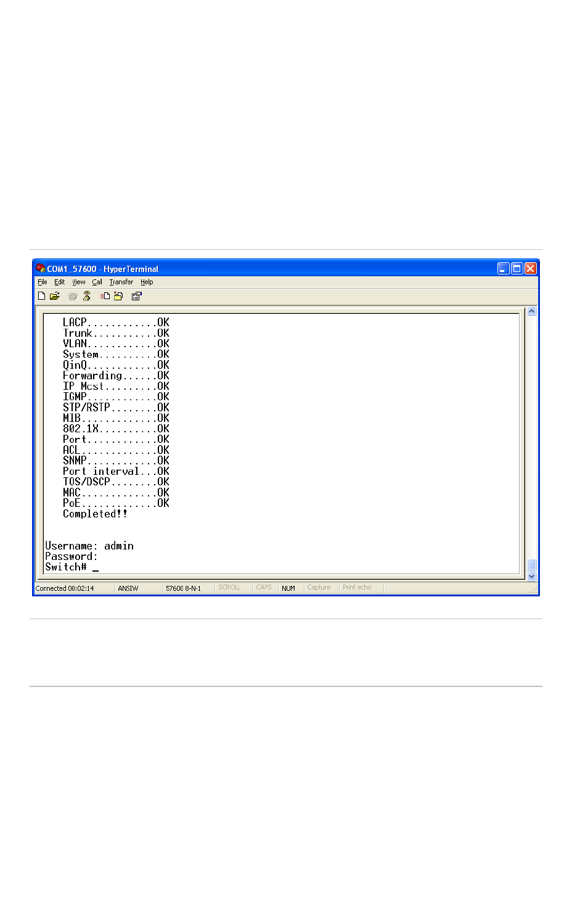Click the Capture status indicator
This screenshot has height=909, width=588.
click(x=319, y=588)
